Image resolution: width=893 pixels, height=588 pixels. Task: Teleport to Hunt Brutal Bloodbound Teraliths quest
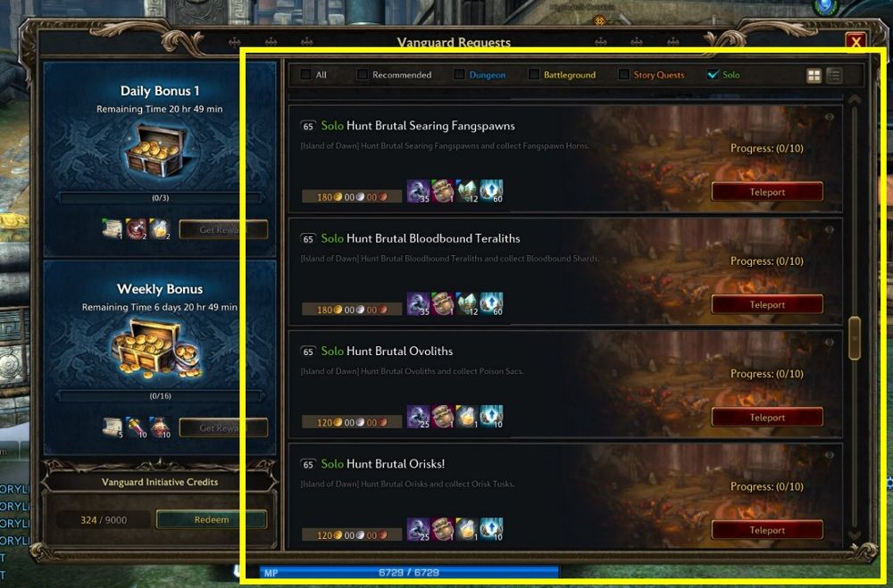(767, 304)
